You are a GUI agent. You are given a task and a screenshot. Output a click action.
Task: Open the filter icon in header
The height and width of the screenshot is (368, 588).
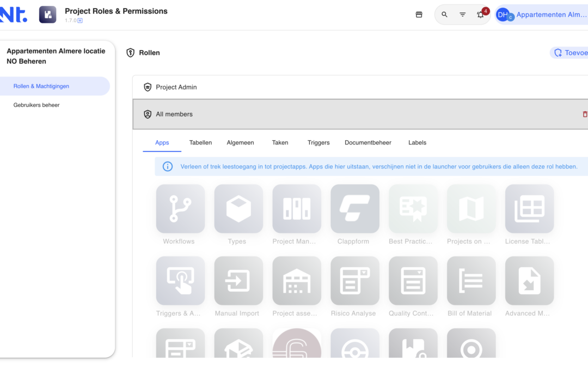click(462, 15)
